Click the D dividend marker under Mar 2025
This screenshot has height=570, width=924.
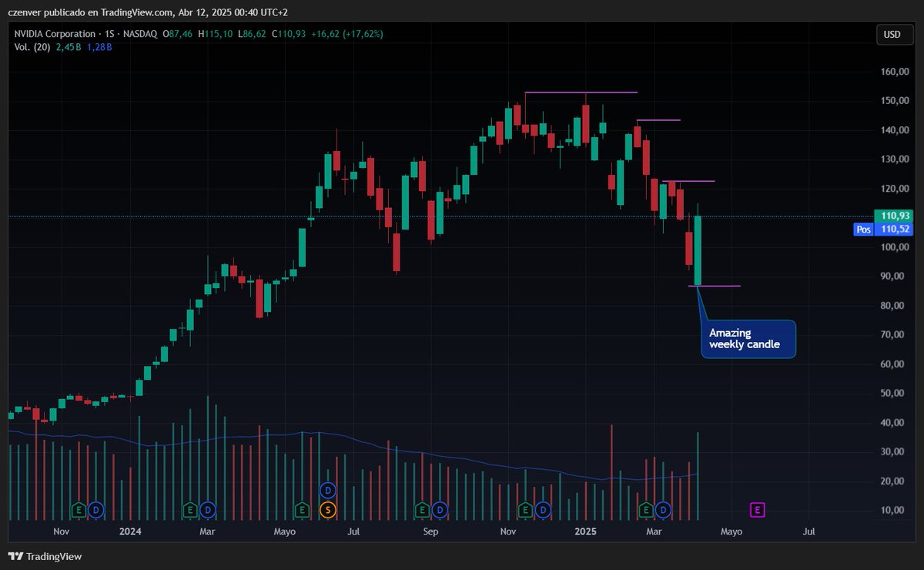point(663,509)
